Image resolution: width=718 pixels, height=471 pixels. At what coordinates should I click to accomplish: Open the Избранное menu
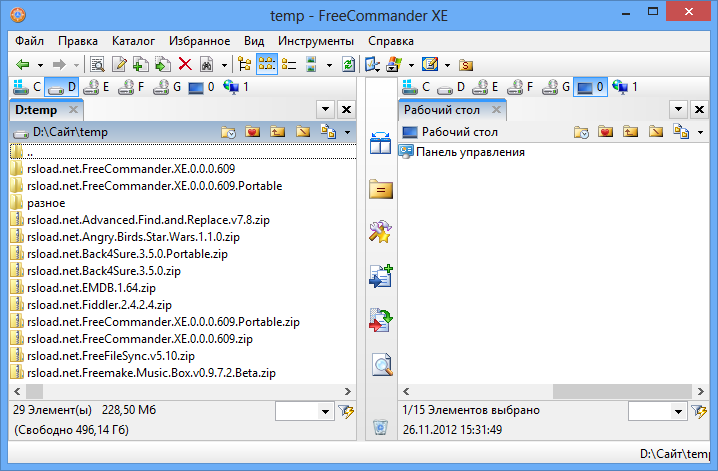tap(199, 41)
